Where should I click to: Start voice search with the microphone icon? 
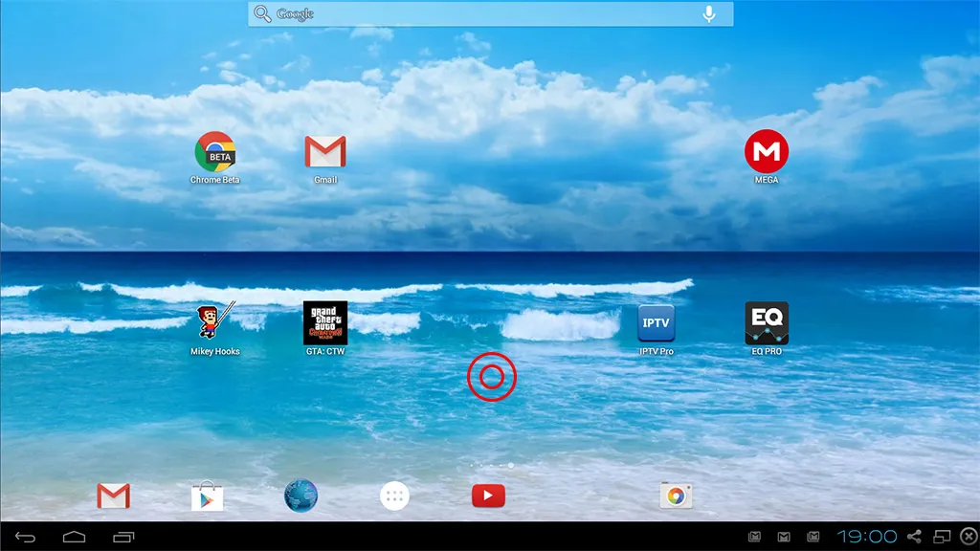tap(709, 13)
